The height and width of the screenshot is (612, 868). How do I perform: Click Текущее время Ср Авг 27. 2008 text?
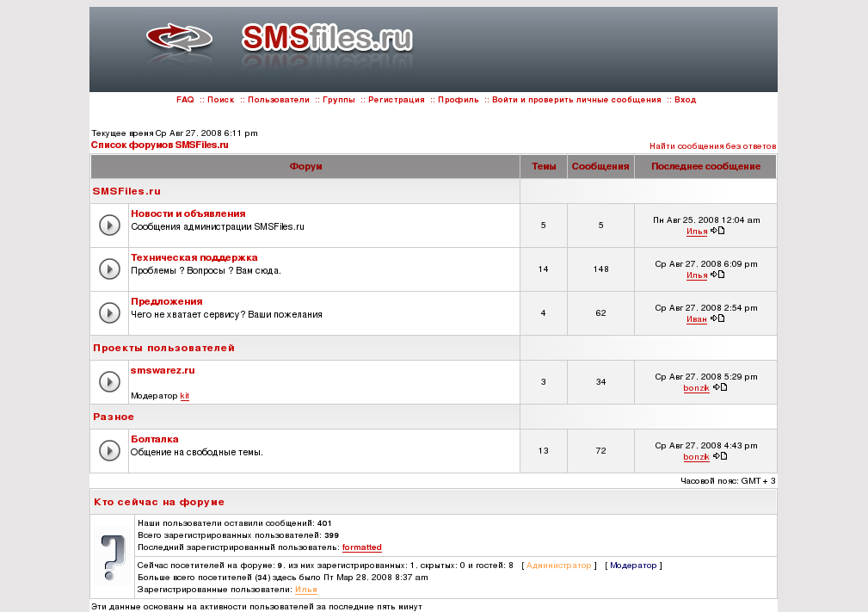pos(175,133)
